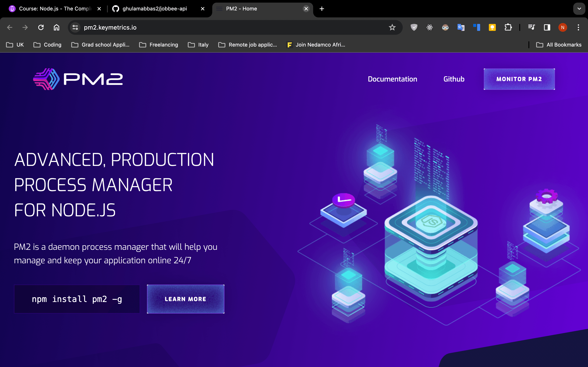Select the PM2 - Home tab
588x367 pixels.
pos(262,9)
